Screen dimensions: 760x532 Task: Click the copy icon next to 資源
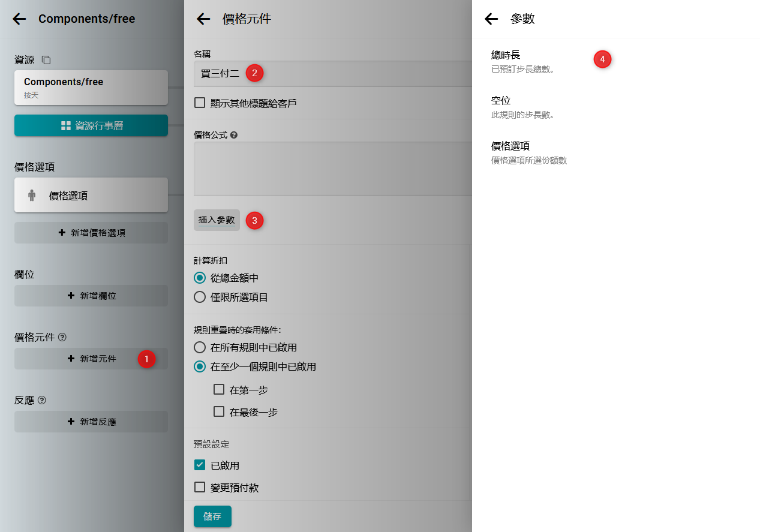46,60
